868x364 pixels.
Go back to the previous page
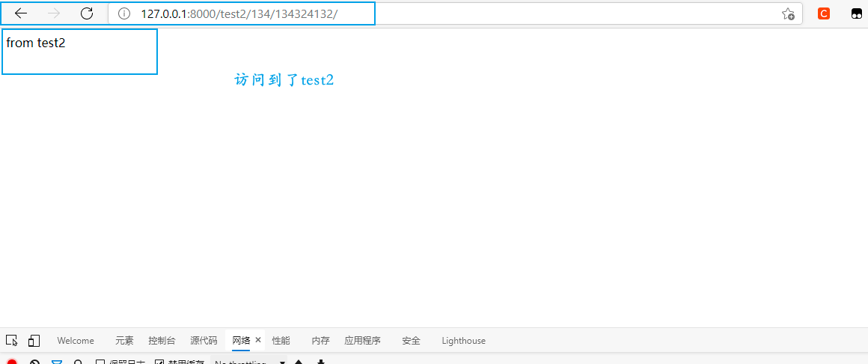(20, 13)
